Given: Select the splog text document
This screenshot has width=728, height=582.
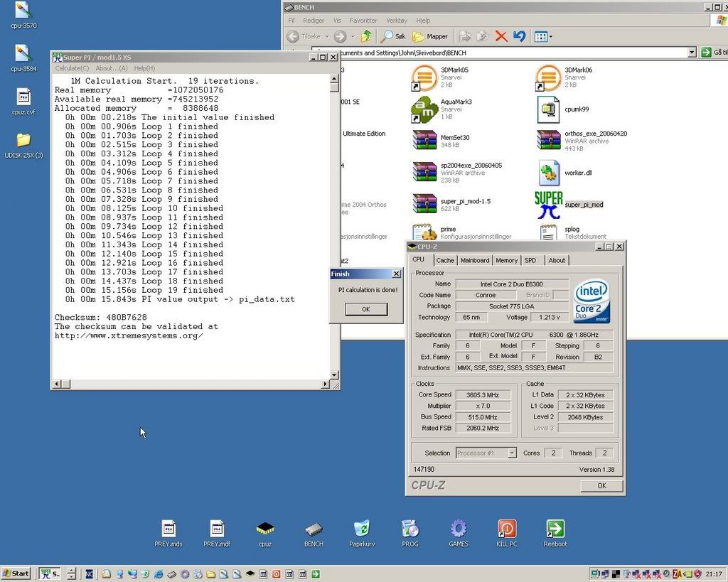Looking at the screenshot, I should point(548,232).
